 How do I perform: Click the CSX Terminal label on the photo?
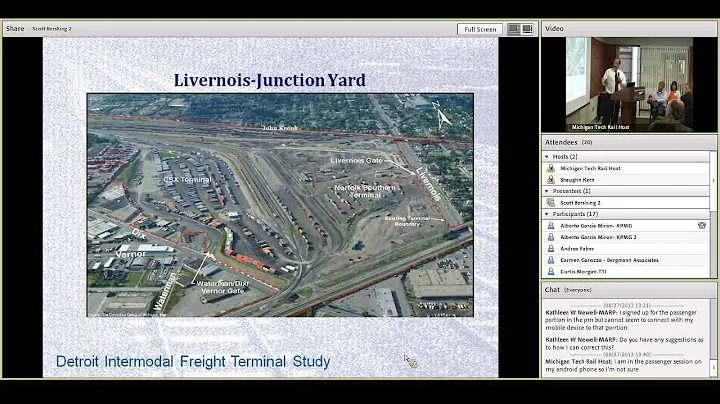[x=187, y=180]
